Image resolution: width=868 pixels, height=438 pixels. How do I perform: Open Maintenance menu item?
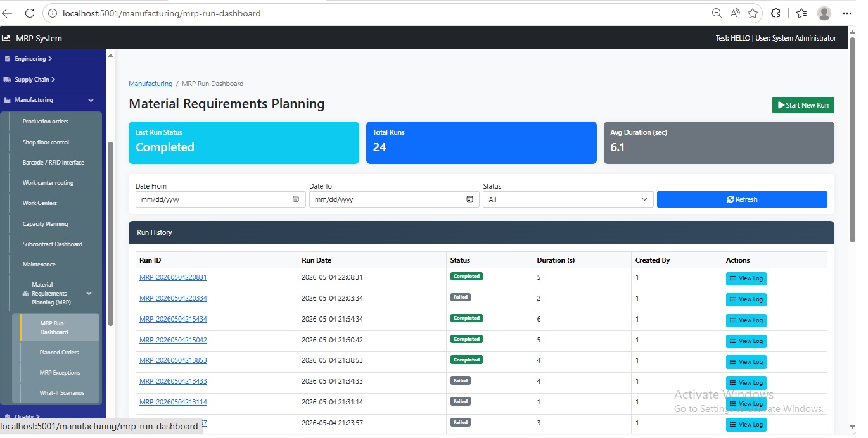(x=39, y=265)
